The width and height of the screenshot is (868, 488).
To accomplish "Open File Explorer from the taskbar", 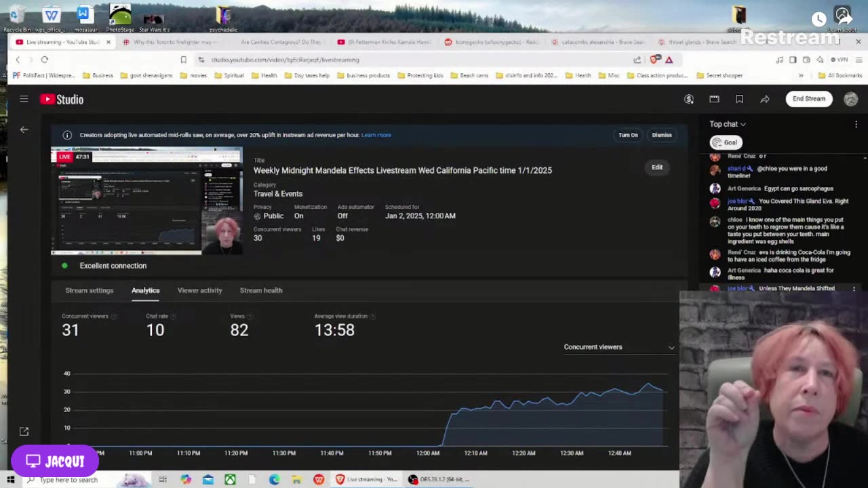I will [x=296, y=480].
